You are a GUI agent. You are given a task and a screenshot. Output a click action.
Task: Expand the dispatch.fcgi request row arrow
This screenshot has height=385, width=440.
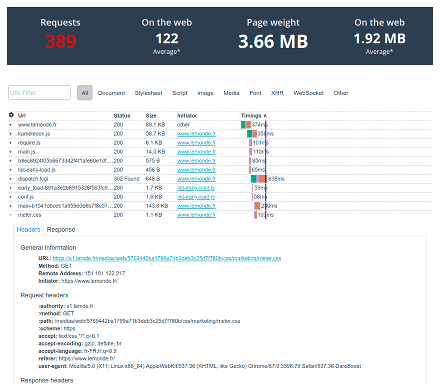[10, 179]
